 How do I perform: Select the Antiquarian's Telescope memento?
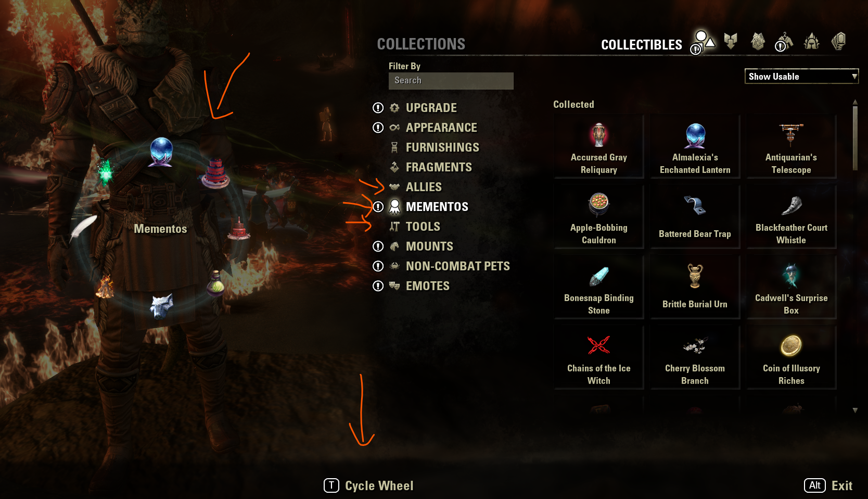point(791,147)
